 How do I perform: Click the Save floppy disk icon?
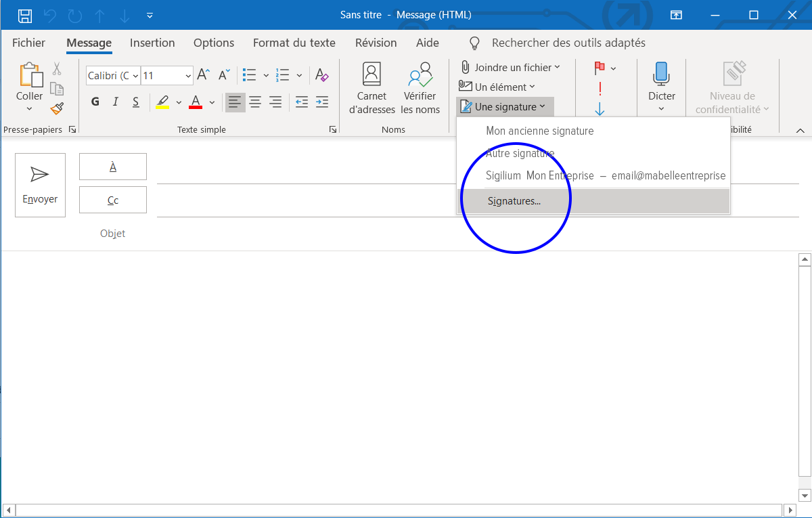pyautogui.click(x=25, y=15)
